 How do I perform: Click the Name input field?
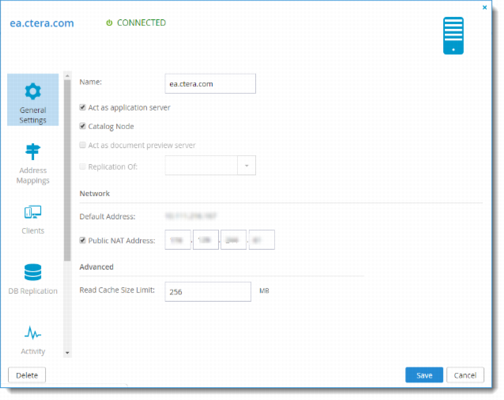(210, 84)
